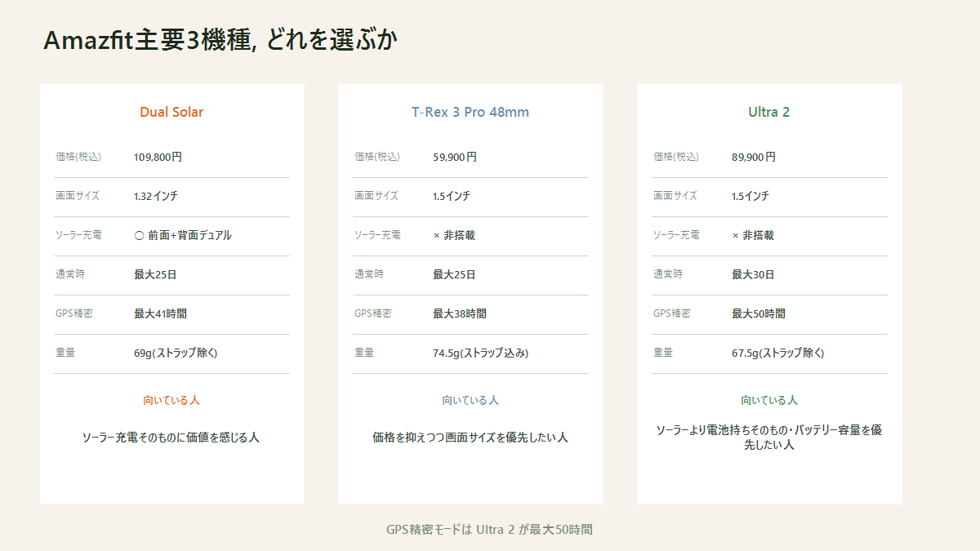The width and height of the screenshot is (980, 551).
Task: Click the battery value "最大30日"
Action: point(753,274)
